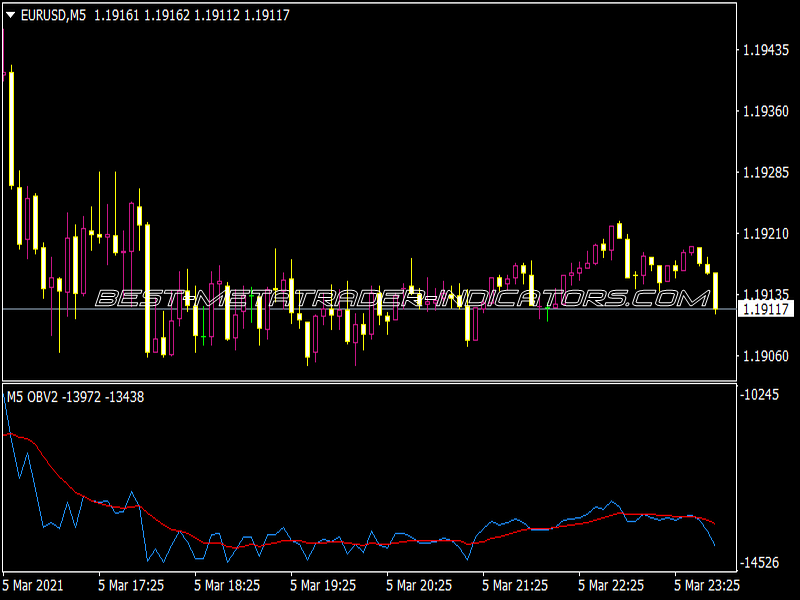Click the 5 Mar 19:25 time marker
This screenshot has height=600, width=800.
click(x=323, y=585)
